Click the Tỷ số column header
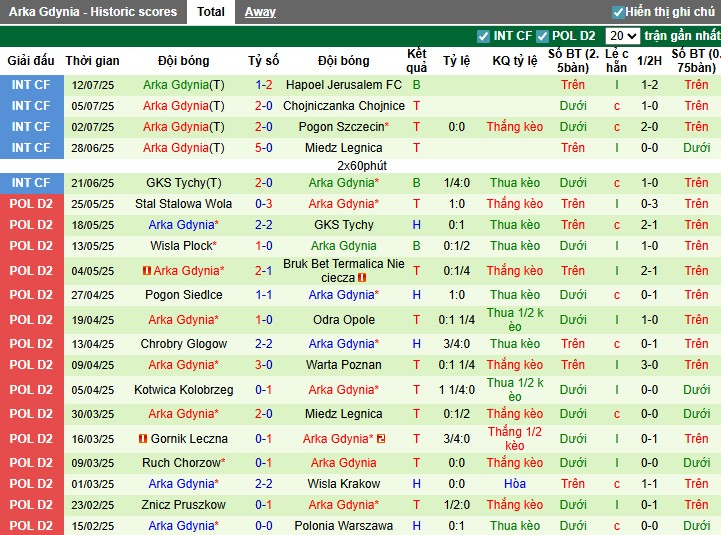Screen dimensions: 721x535 pyautogui.click(x=263, y=61)
